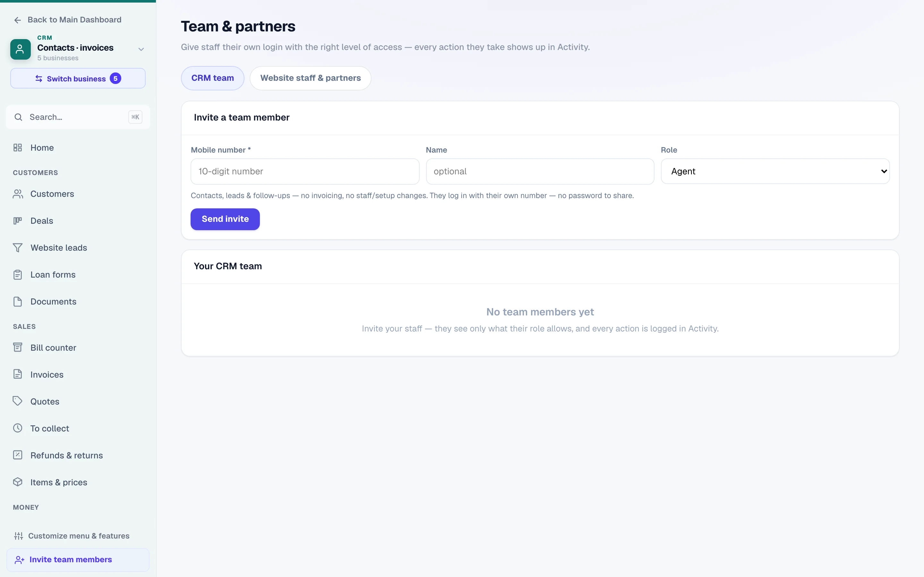Image resolution: width=924 pixels, height=577 pixels.
Task: Go Back to Main Dashboard
Action: (x=67, y=20)
